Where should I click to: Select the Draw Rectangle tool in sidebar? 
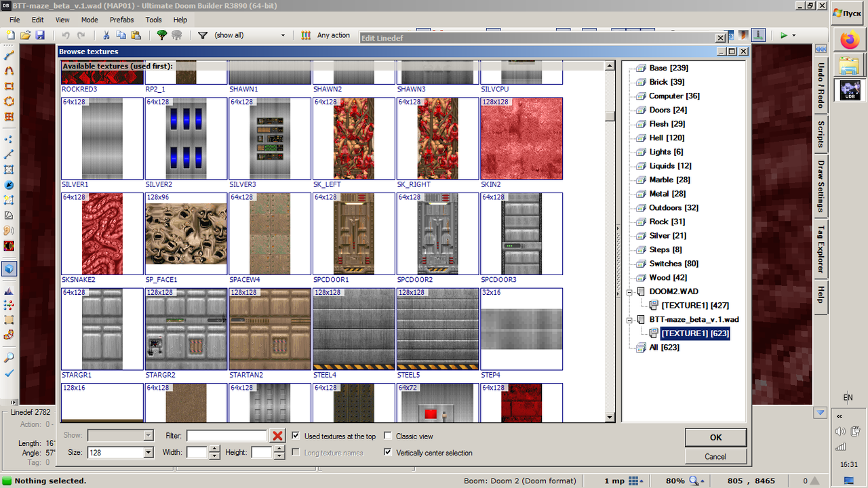pyautogui.click(x=9, y=86)
